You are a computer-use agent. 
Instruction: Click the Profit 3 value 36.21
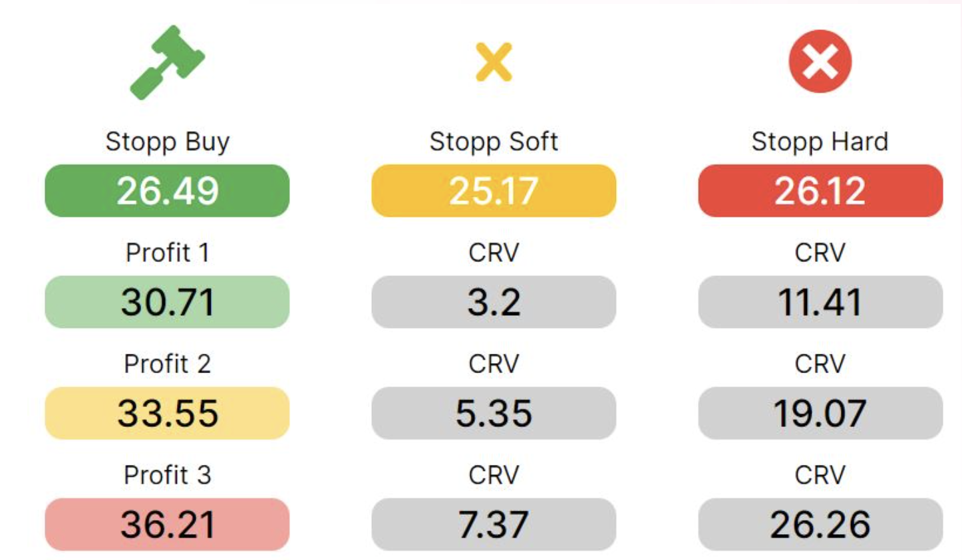click(167, 524)
